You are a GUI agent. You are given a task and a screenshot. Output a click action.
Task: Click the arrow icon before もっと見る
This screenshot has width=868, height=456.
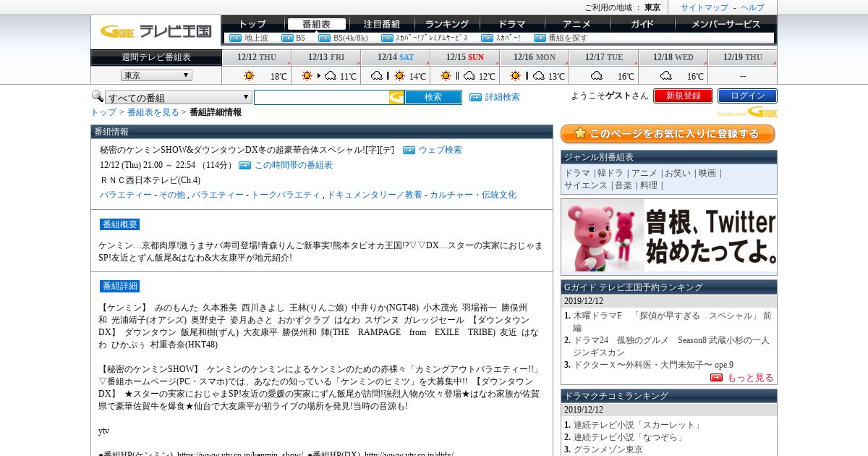click(716, 378)
